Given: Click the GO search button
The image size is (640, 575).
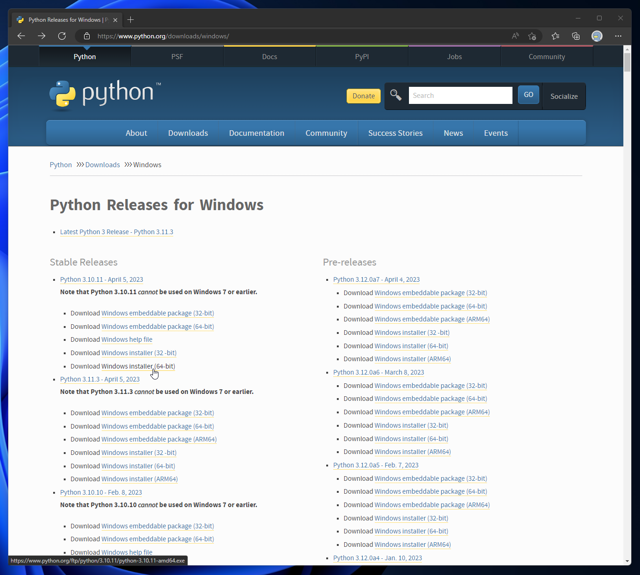Looking at the screenshot, I should [x=528, y=95].
